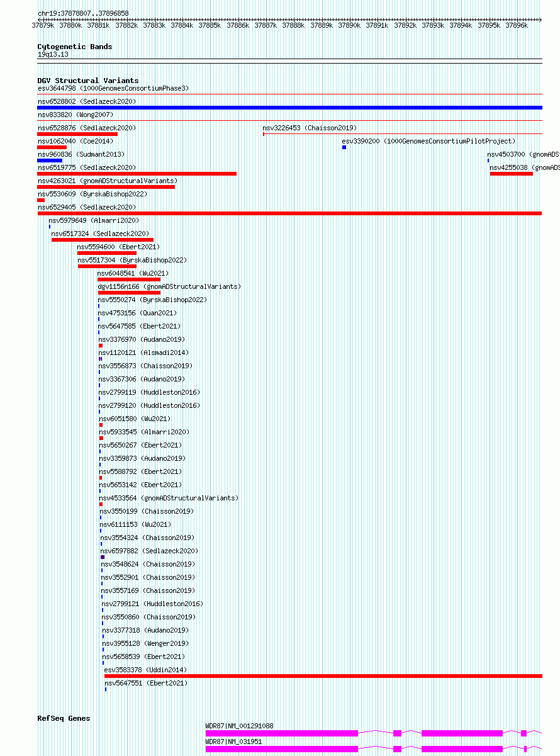Click dgv1156n166 gnomAD variant label
Viewport: 560px width, 756px height.
click(169, 287)
